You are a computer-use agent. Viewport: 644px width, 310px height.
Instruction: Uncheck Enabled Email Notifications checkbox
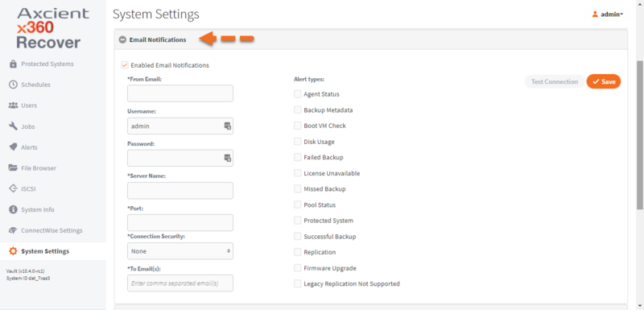(x=125, y=65)
